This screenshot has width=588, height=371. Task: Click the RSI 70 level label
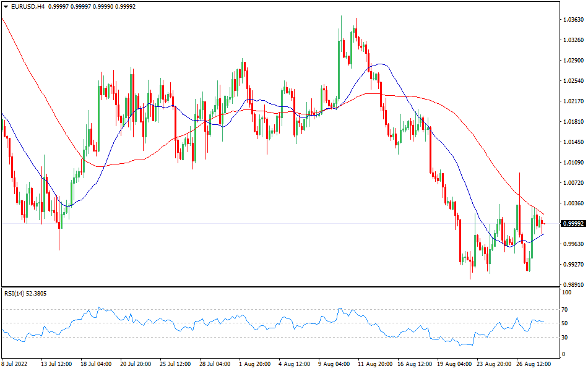click(564, 309)
